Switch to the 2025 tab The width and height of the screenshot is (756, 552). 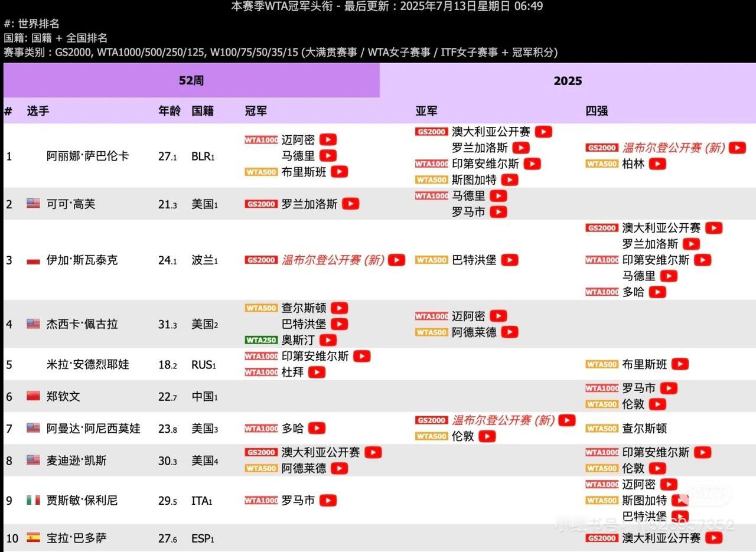(x=568, y=80)
